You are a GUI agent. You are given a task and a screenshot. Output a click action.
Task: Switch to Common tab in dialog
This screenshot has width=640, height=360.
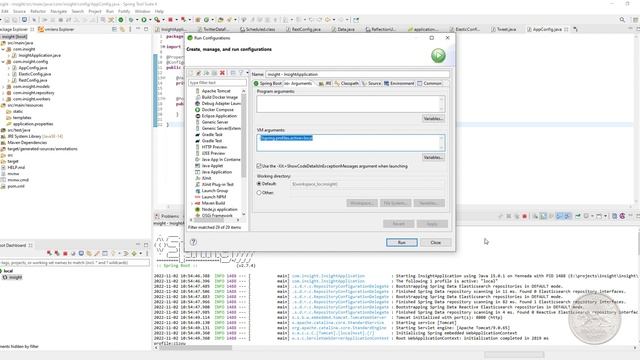(x=429, y=83)
